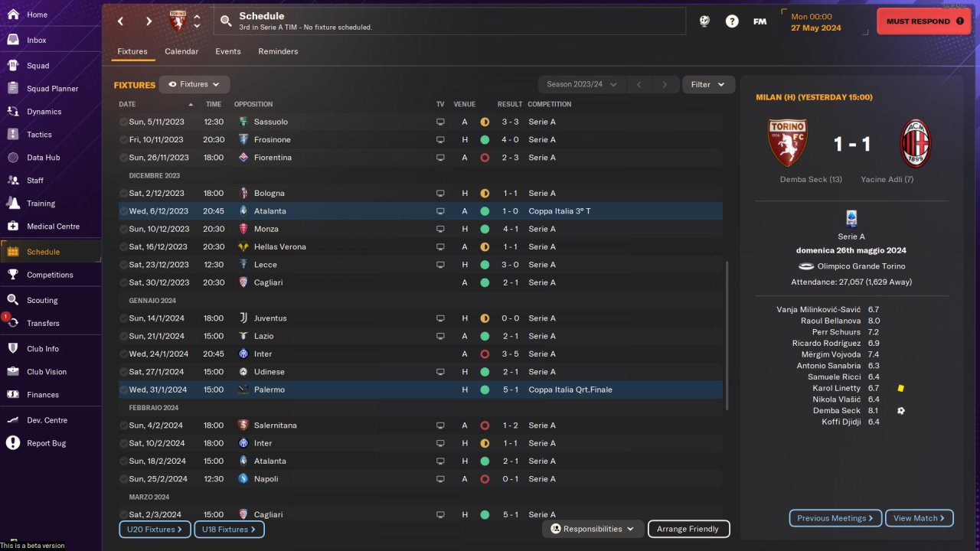Switch to the Reminders tab
This screenshot has width=980, height=551.
point(278,51)
